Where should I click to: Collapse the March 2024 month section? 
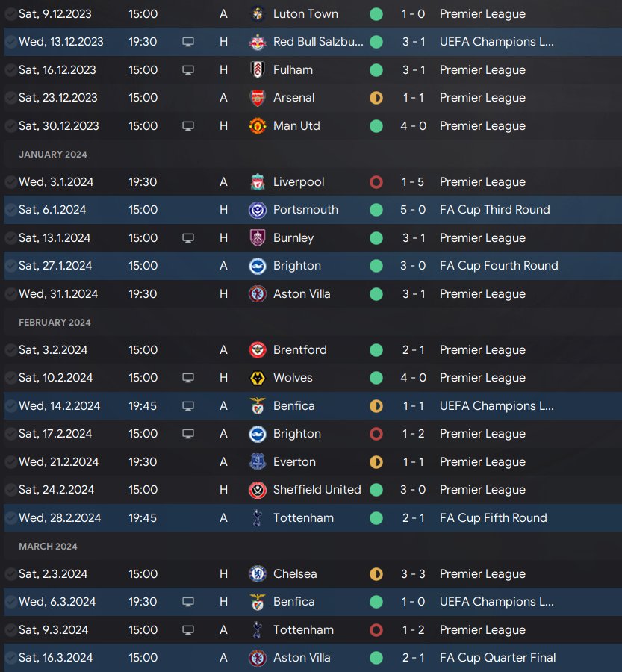tap(48, 547)
